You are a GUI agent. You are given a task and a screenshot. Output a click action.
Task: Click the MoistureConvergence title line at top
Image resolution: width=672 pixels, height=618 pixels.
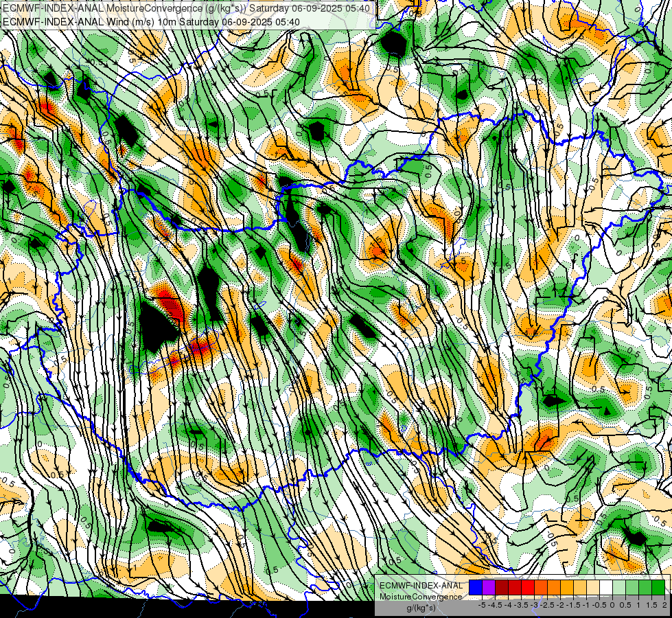coord(187,8)
